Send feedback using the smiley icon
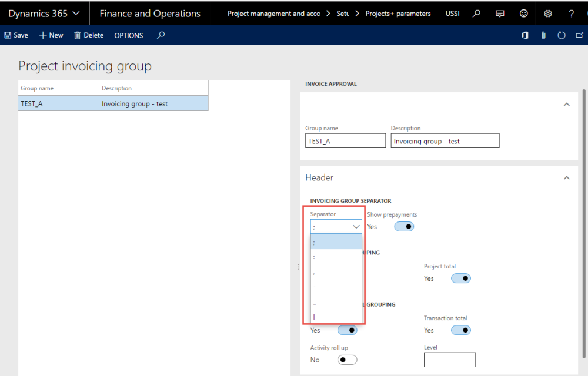Image resolution: width=588 pixels, height=376 pixels. click(x=522, y=13)
